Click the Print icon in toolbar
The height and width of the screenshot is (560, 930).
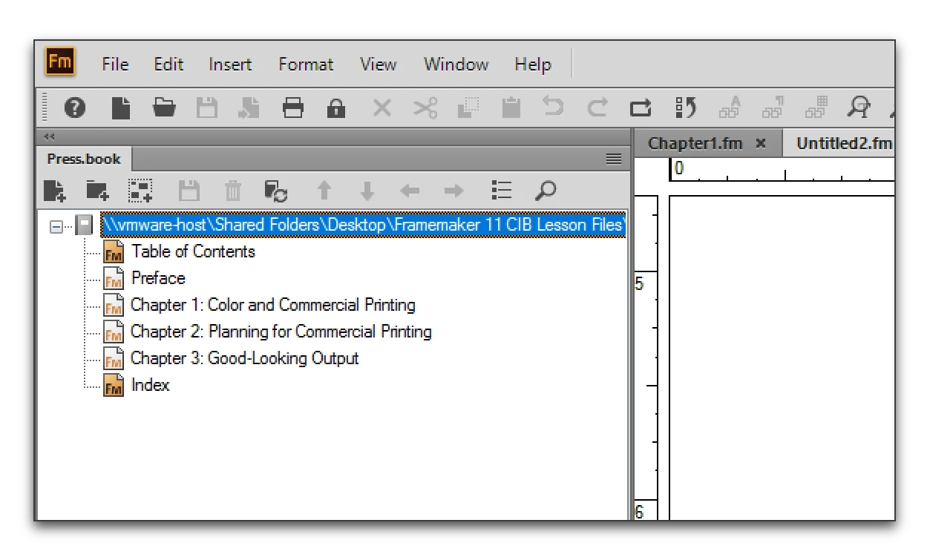[x=293, y=108]
